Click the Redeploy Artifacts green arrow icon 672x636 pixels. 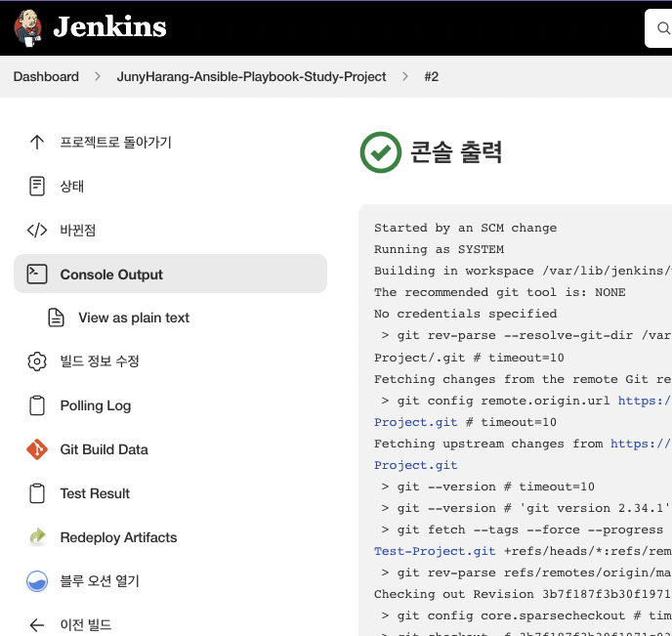click(37, 537)
